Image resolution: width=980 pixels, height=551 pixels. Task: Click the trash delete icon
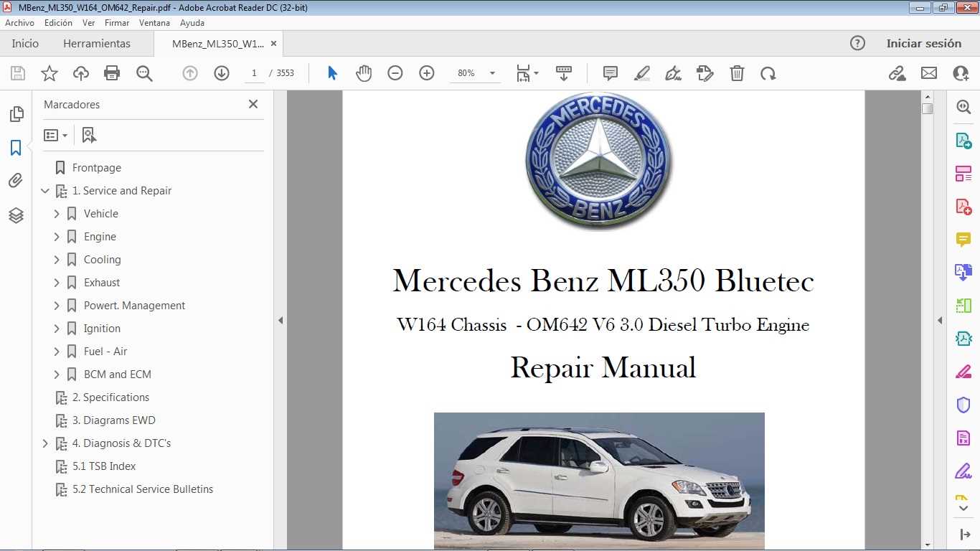[737, 73]
